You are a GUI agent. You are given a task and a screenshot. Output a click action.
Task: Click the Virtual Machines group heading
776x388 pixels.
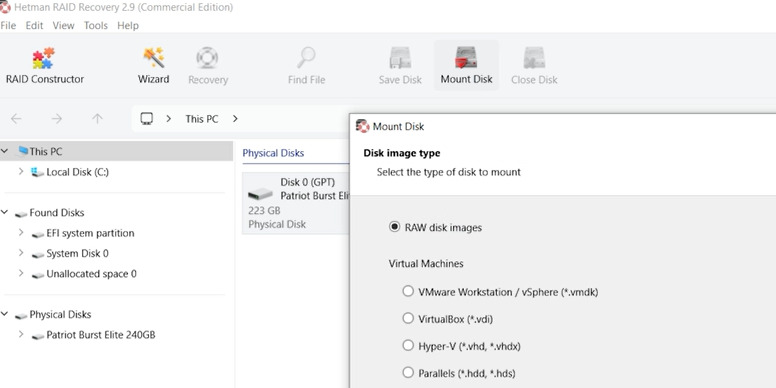coord(426,264)
